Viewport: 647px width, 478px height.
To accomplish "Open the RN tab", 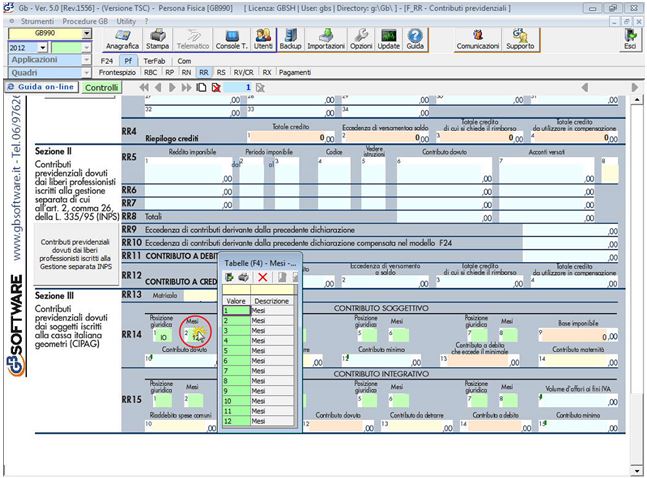I will click(x=186, y=72).
